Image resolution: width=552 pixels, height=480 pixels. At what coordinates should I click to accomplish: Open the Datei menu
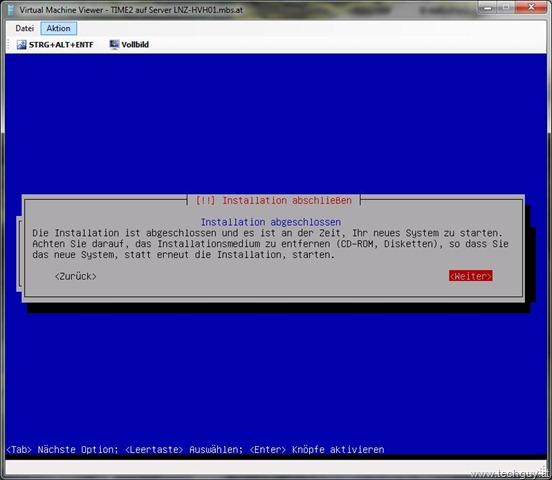tap(24, 28)
